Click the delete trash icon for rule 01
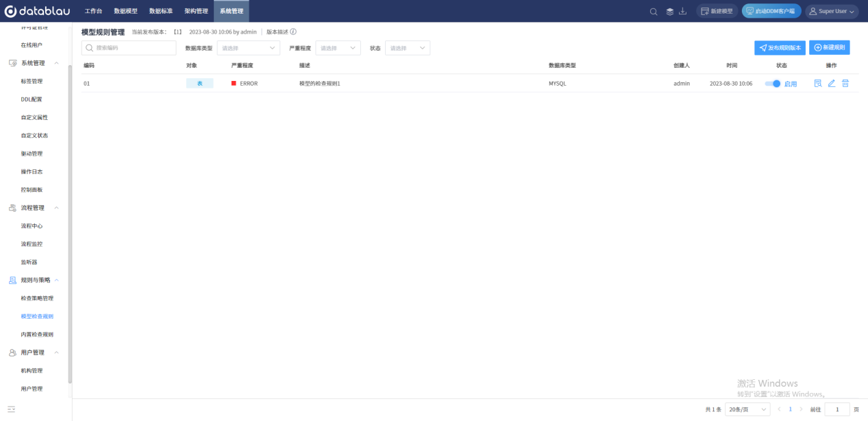The width and height of the screenshot is (868, 421). pos(845,83)
